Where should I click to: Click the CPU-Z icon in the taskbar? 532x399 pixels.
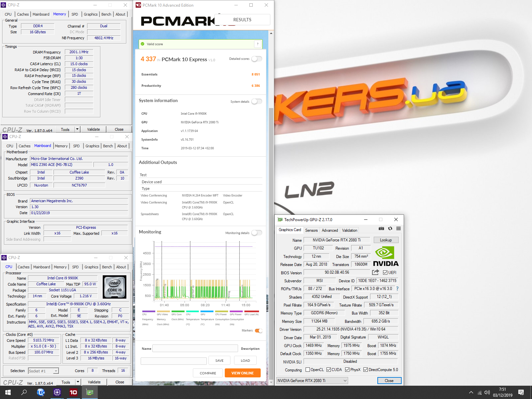click(57, 392)
